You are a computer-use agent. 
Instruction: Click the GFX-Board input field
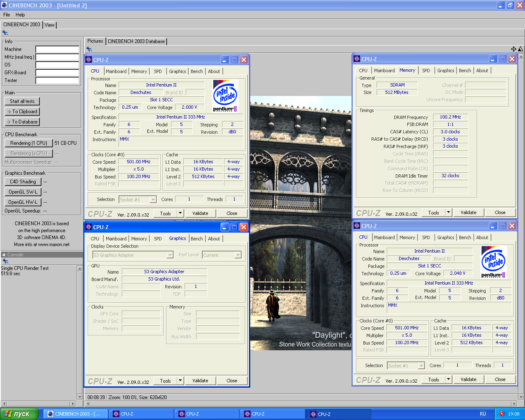[57, 73]
